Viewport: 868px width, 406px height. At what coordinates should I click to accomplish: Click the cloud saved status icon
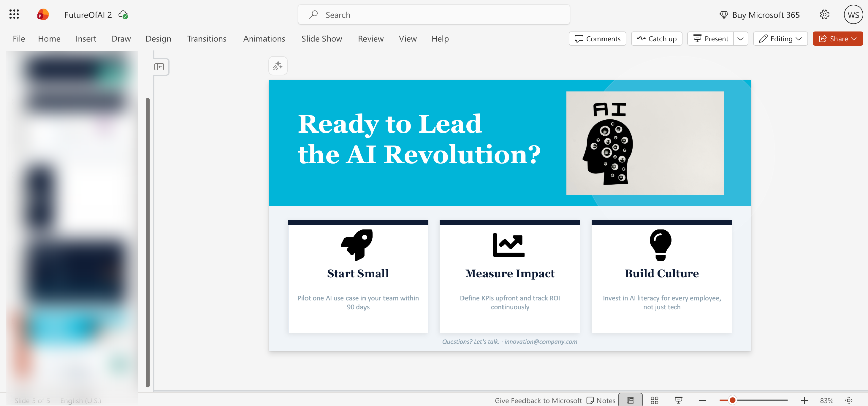pos(123,15)
